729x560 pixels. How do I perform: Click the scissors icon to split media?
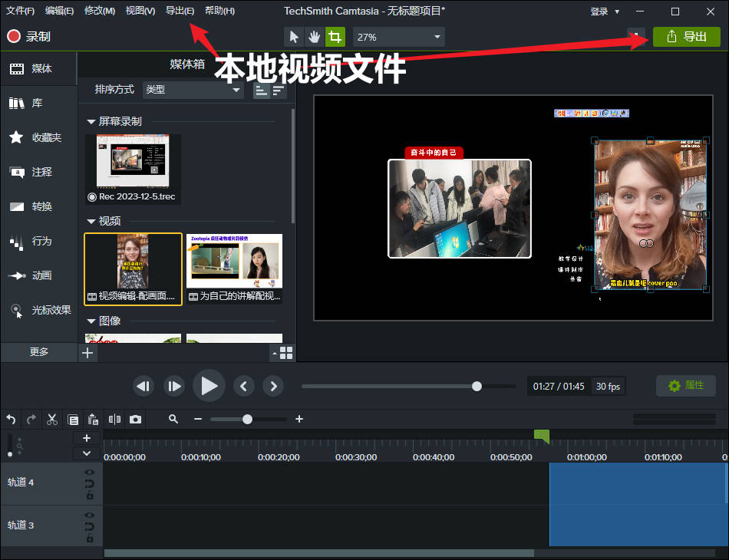pos(51,419)
